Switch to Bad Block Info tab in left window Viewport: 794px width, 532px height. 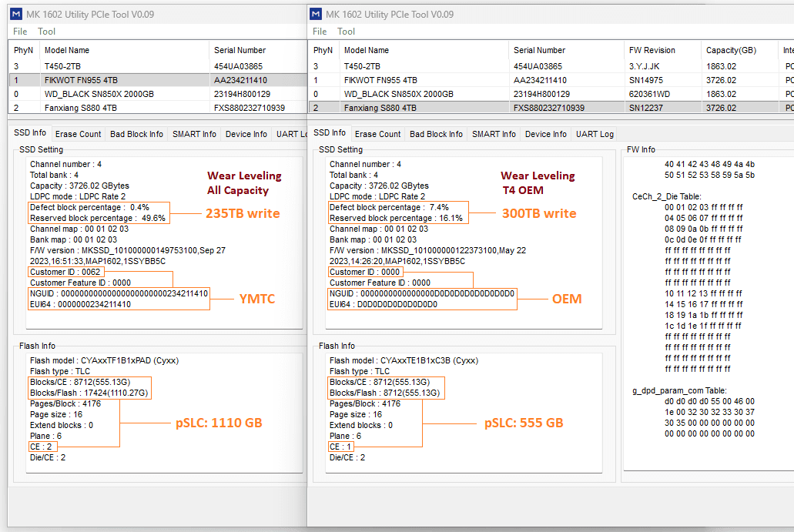point(137,134)
